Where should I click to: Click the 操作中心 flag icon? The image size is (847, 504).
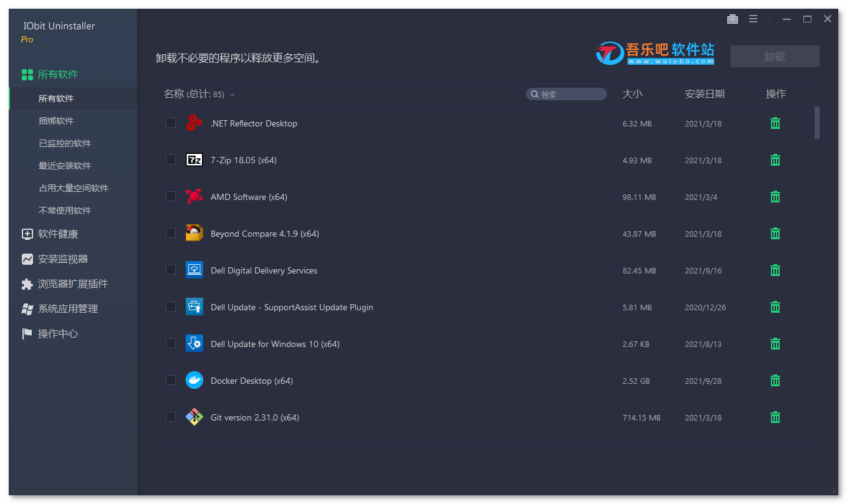27,334
